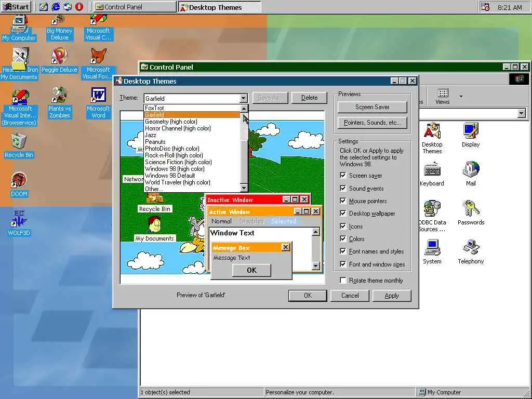Select the Telephony icon in Control Panel
532x399 pixels.
coord(471,252)
